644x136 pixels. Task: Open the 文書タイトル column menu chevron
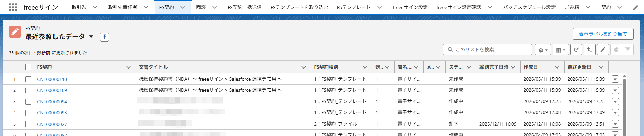[304, 67]
